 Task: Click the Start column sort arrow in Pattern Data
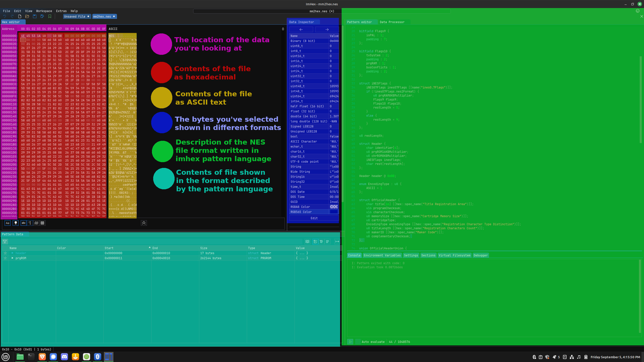point(150,248)
